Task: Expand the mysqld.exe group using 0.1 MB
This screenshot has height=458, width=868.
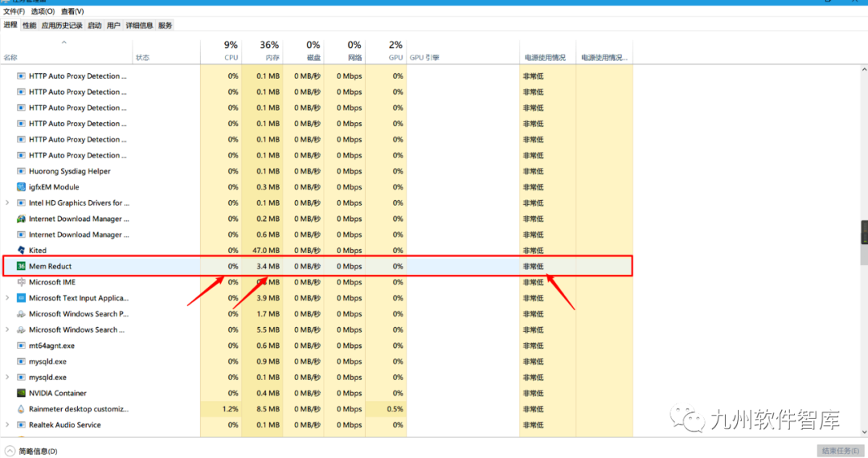Action: pos(7,377)
